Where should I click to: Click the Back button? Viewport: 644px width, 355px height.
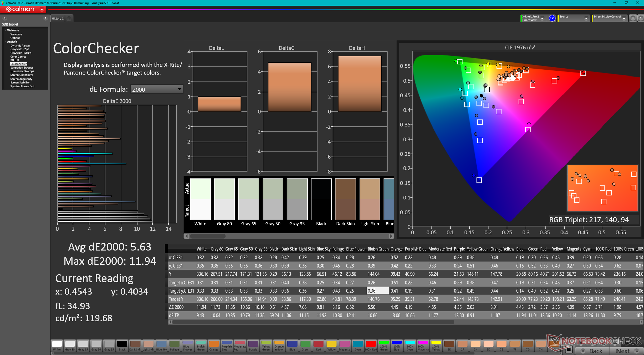(x=592, y=351)
